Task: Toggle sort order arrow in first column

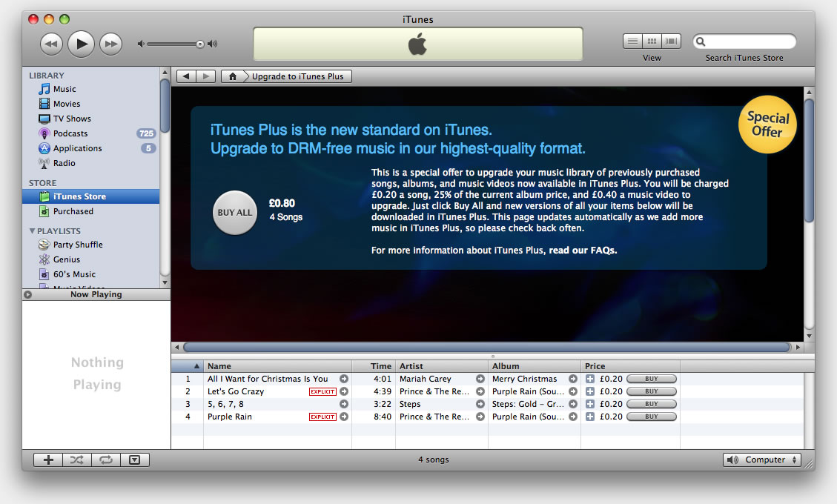Action: 196,366
